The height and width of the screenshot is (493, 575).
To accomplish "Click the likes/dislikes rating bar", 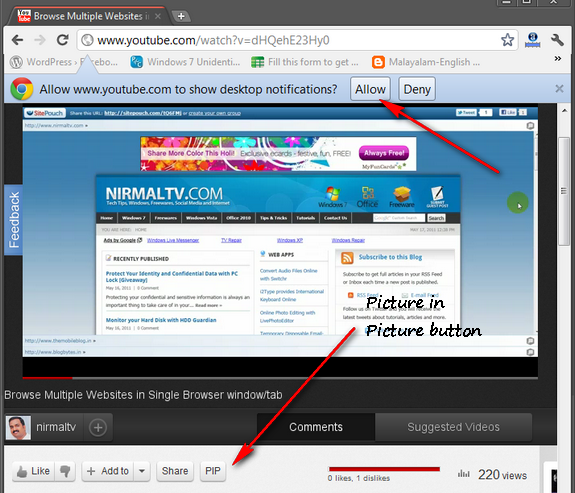I will point(384,469).
